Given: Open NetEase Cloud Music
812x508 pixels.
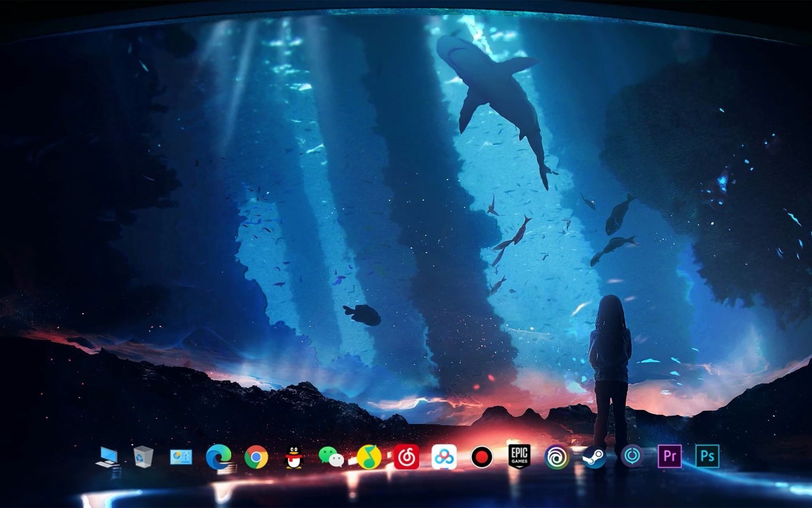Looking at the screenshot, I should 406,457.
